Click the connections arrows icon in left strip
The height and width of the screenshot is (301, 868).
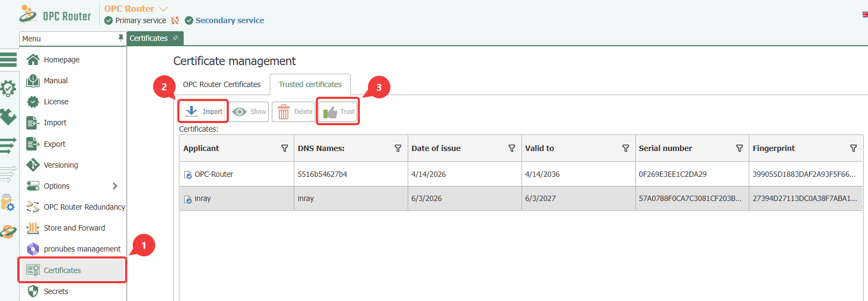[x=8, y=146]
